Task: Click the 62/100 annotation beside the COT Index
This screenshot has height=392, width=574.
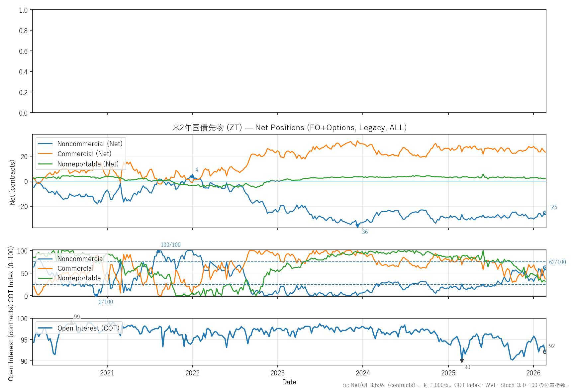Action: coord(557,262)
